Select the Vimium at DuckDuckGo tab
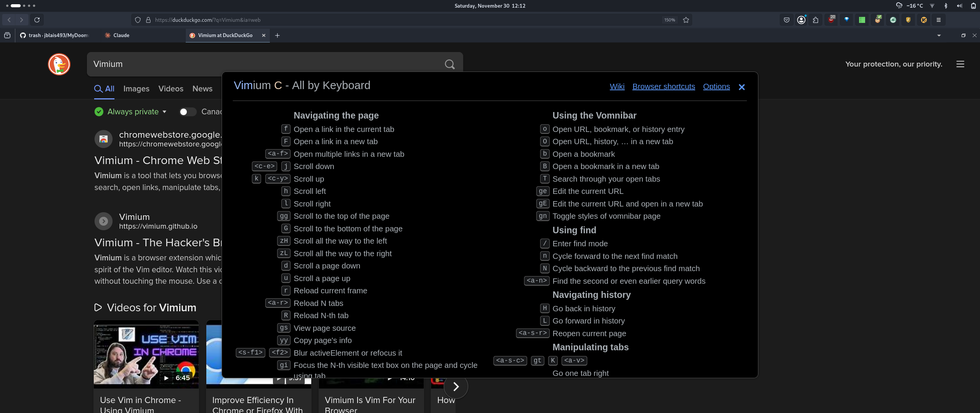The width and height of the screenshot is (980, 413). 225,35
